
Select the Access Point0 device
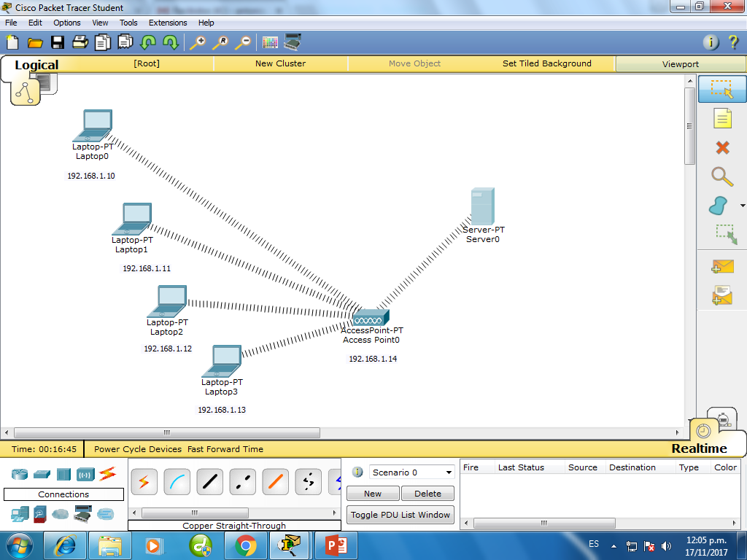(x=371, y=318)
